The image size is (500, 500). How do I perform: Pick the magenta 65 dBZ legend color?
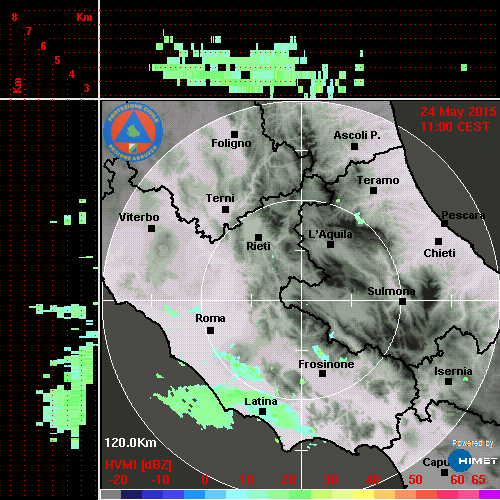pyautogui.click(x=489, y=494)
